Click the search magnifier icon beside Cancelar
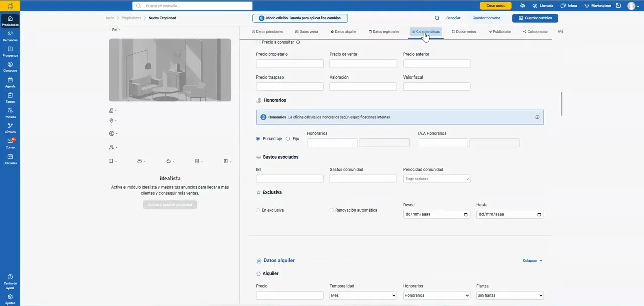This screenshot has width=644, height=306. coord(437,18)
